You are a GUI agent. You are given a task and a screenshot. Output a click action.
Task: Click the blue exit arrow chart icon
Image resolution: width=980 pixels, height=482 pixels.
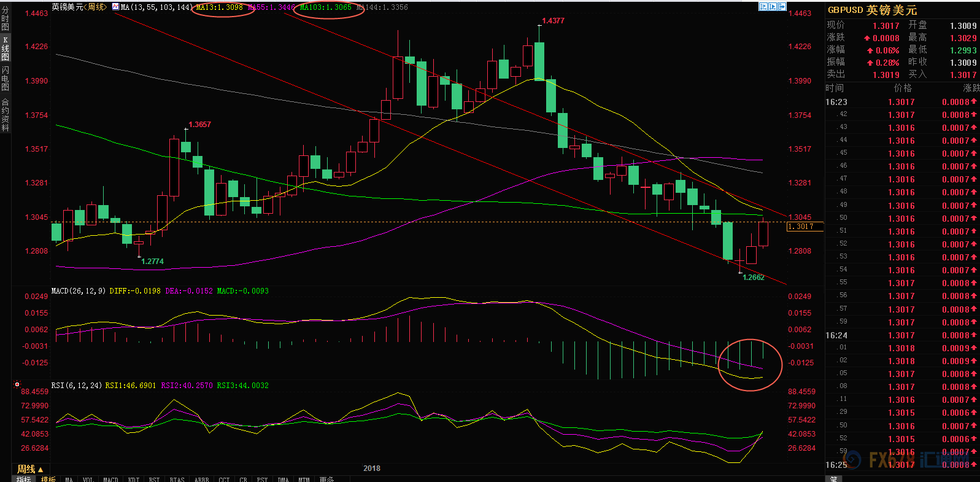pos(782,7)
